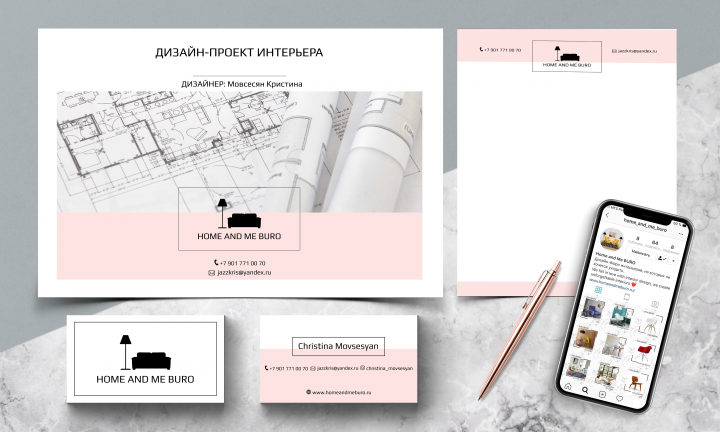Click the phone number on the pink business card

289,368
